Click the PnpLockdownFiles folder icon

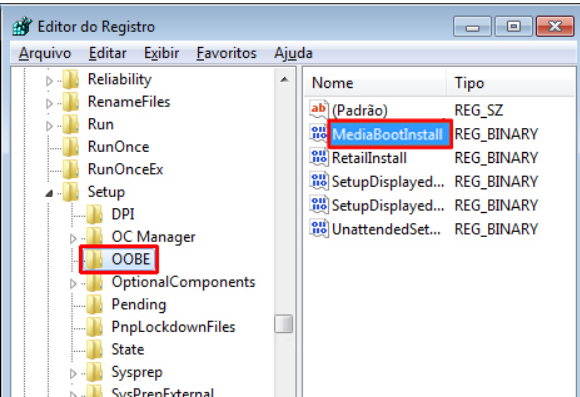(x=95, y=327)
